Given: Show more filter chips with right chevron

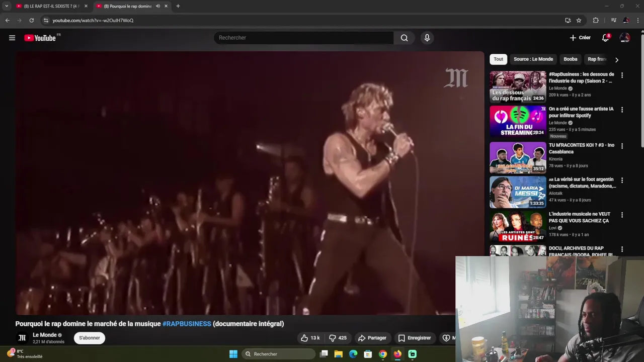Looking at the screenshot, I should (x=617, y=60).
